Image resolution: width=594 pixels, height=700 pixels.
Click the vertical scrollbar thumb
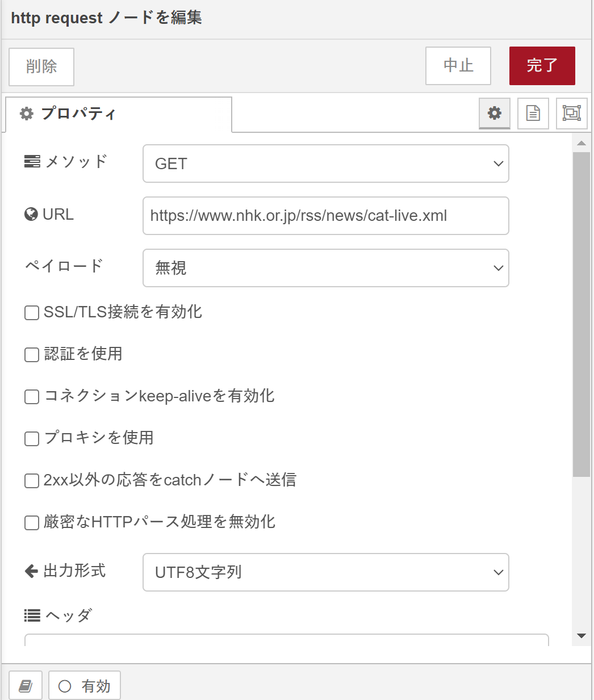(x=582, y=315)
